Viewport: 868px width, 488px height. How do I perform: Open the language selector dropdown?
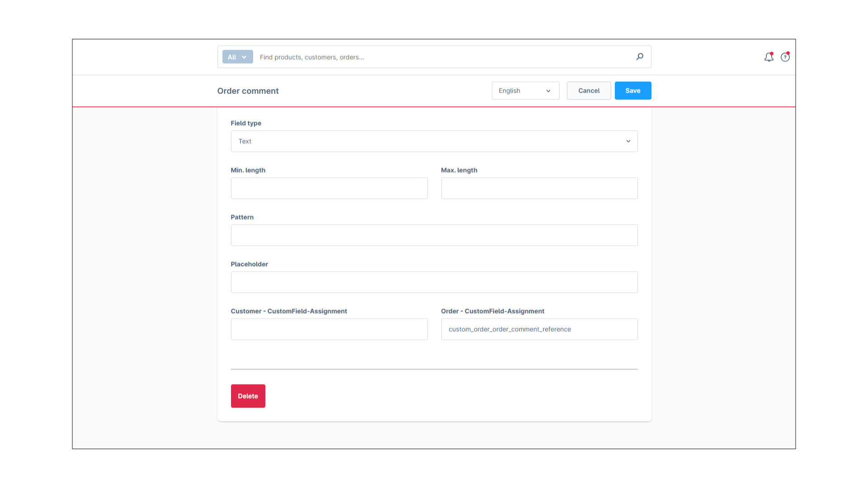[524, 90]
